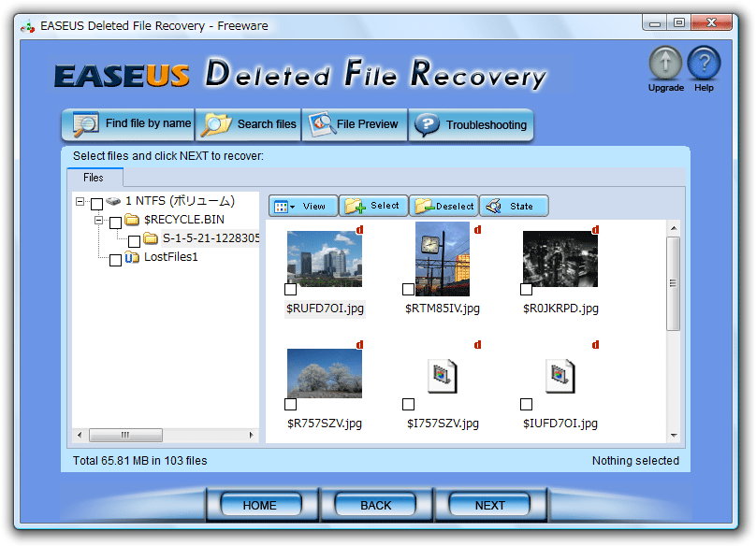
Task: Click the Upgrade arrow icon
Action: tap(665, 63)
